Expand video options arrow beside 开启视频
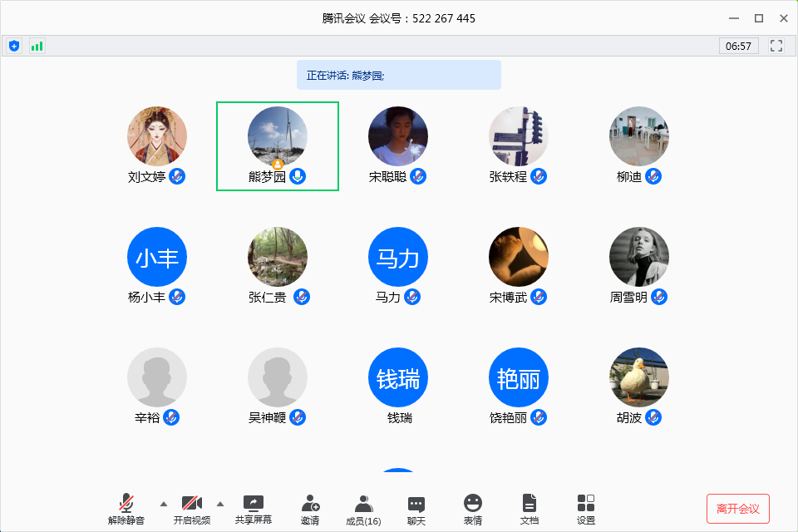 point(220,503)
